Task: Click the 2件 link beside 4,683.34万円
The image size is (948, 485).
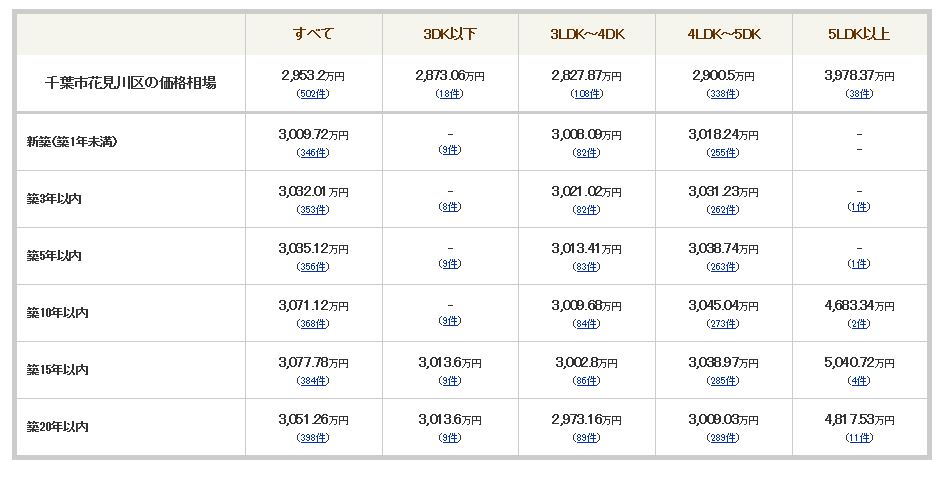Action: coord(859,324)
